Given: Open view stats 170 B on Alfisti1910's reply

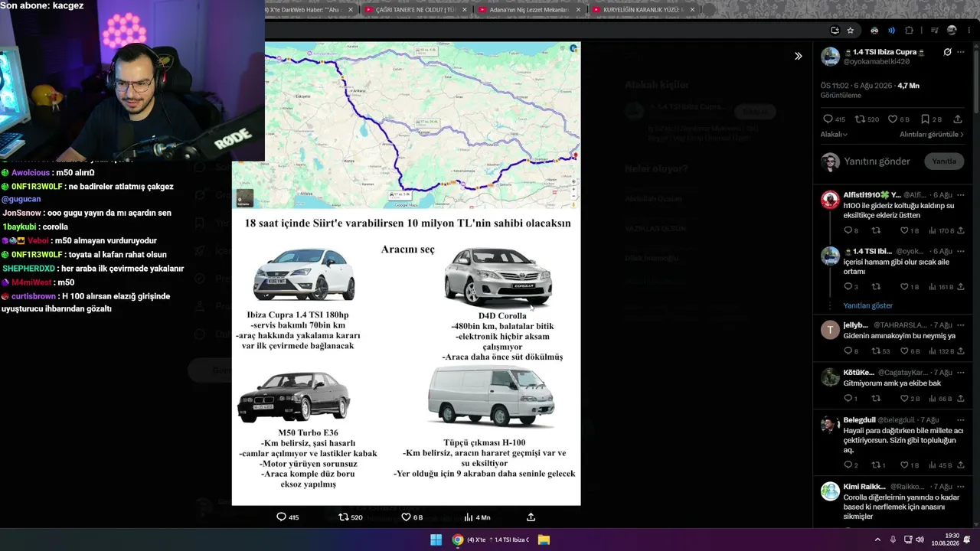Looking at the screenshot, I should 940,230.
